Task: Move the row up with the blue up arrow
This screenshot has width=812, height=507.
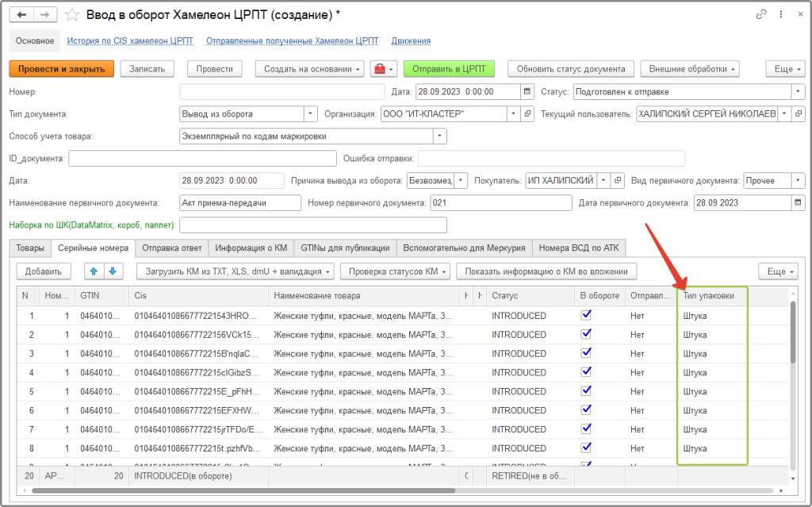Action: pyautogui.click(x=94, y=271)
